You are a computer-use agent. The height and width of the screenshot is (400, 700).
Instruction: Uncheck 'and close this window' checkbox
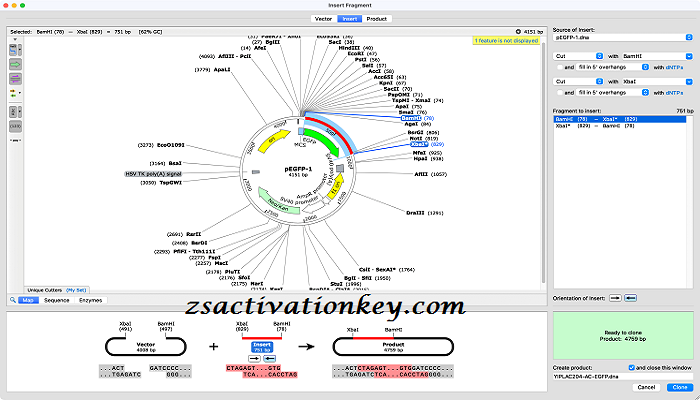[631, 367]
